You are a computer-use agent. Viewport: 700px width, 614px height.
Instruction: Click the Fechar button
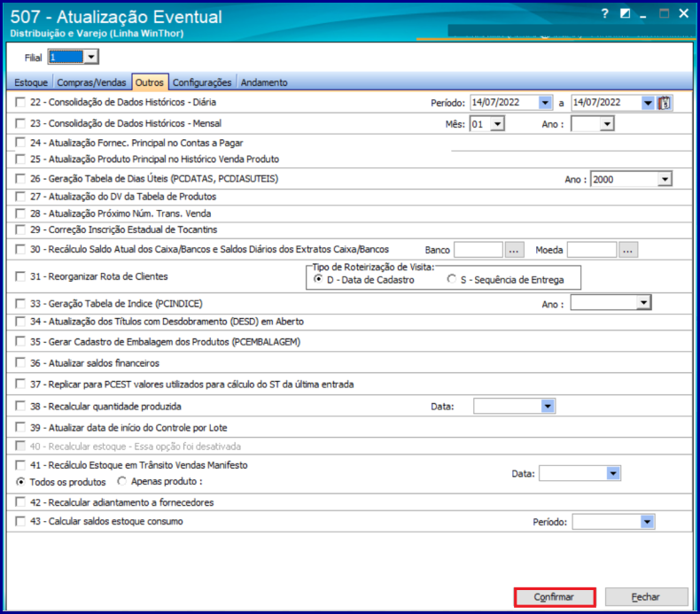click(646, 597)
